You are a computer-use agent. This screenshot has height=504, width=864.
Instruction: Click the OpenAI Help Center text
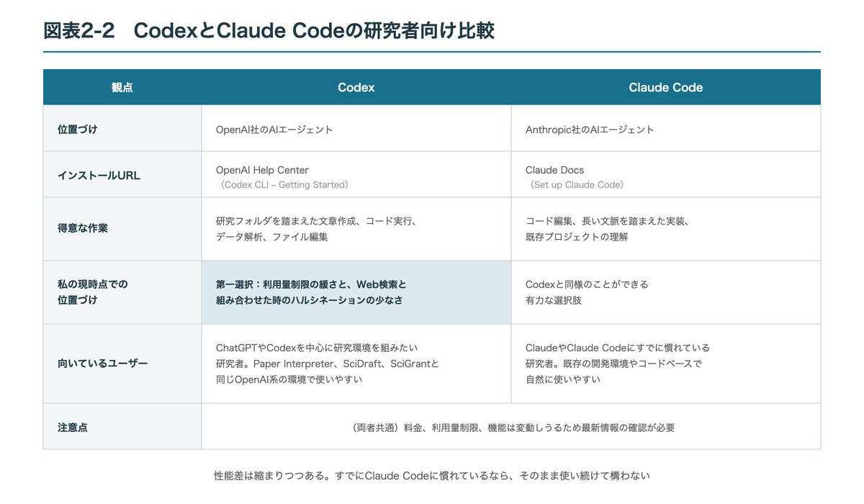click(262, 170)
